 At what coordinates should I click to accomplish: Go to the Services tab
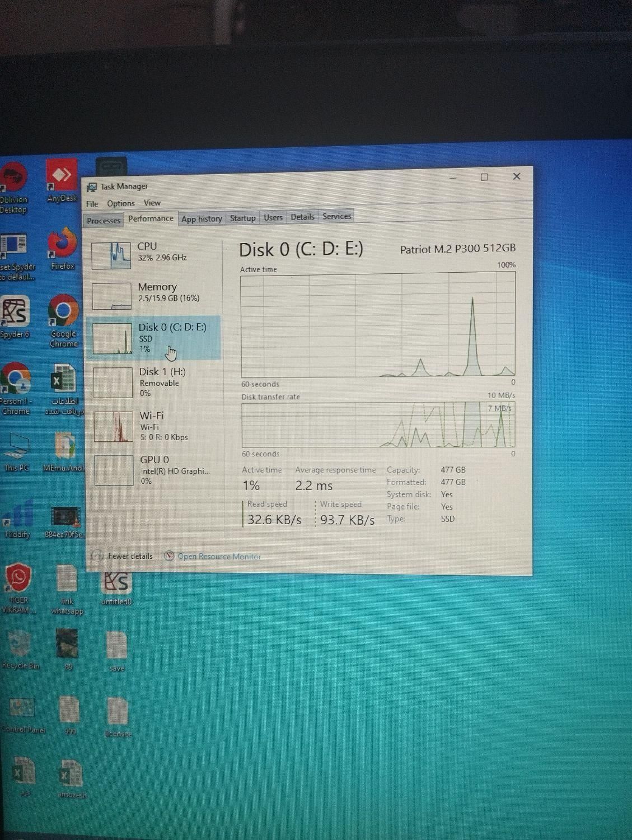tap(336, 216)
